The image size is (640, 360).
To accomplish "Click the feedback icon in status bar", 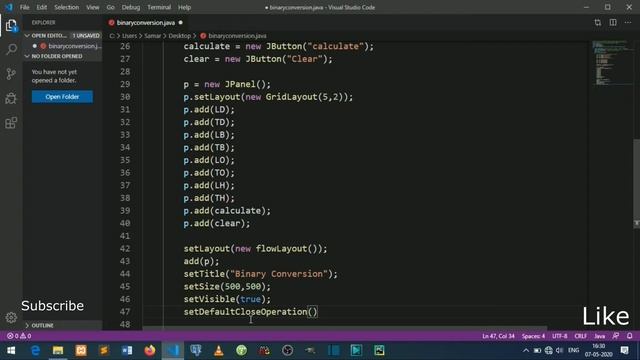I will 616,336.
